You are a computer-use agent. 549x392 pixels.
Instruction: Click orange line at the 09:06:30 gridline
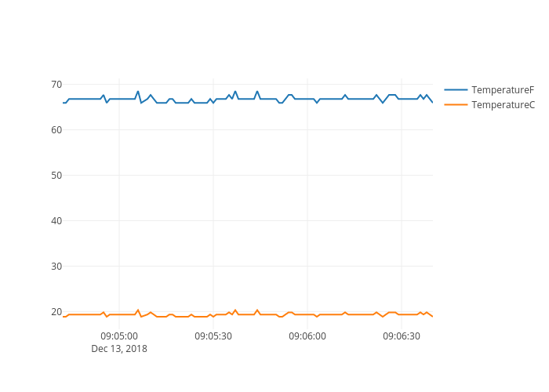click(x=402, y=314)
